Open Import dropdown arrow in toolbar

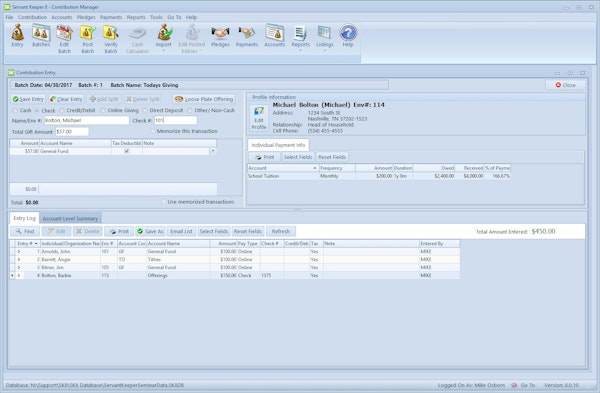[x=163, y=51]
